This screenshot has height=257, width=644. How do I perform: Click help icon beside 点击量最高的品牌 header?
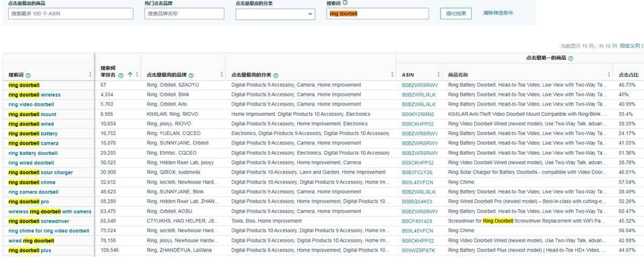pyautogui.click(x=191, y=75)
